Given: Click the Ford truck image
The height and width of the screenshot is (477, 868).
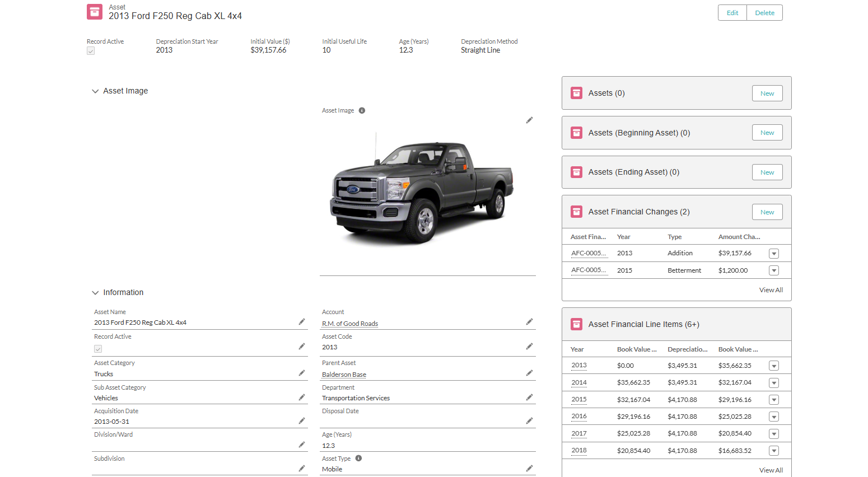Looking at the screenshot, I should tap(424, 190).
